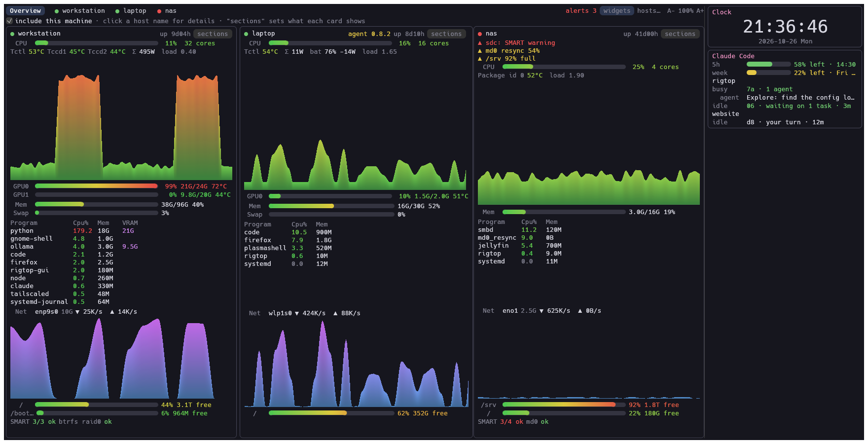The width and height of the screenshot is (868, 444).
Task: Click the wlp1s0 upload arrow icon
Action: click(x=335, y=313)
